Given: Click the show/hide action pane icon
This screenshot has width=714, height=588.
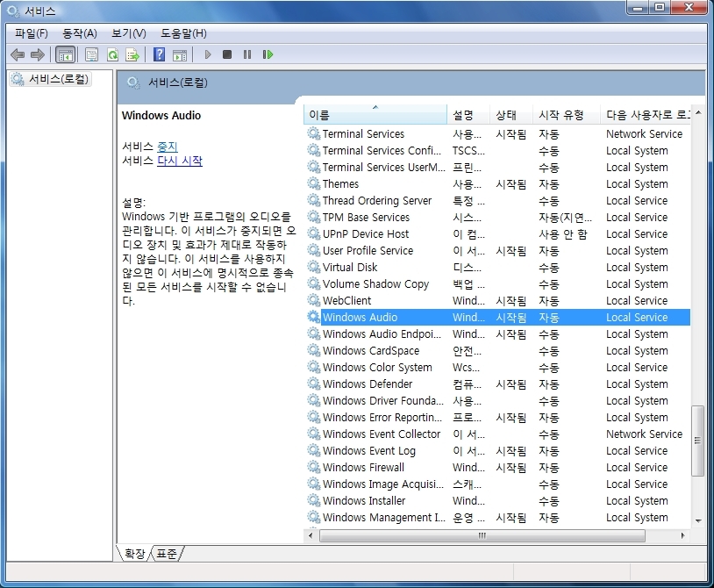Looking at the screenshot, I should coord(180,55).
